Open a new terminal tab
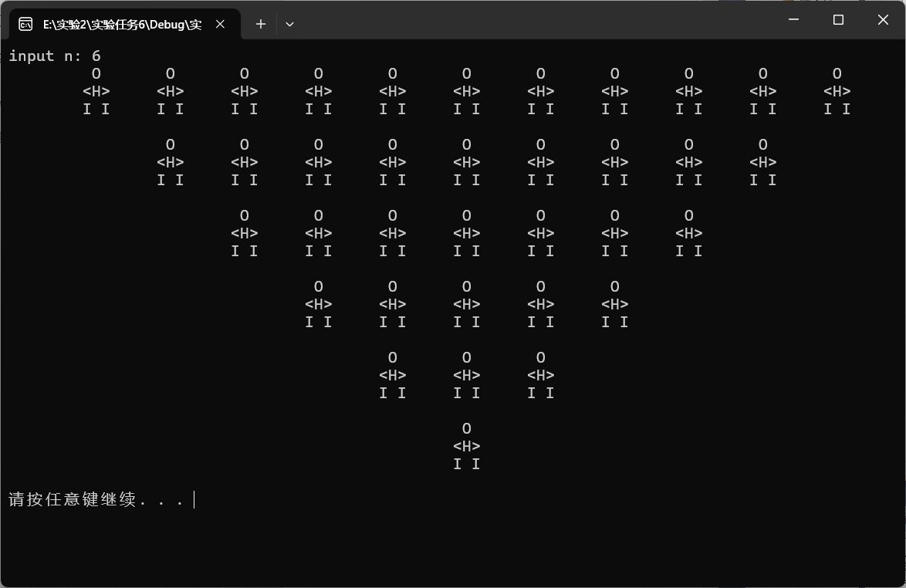Image resolution: width=906 pixels, height=588 pixels. click(261, 24)
